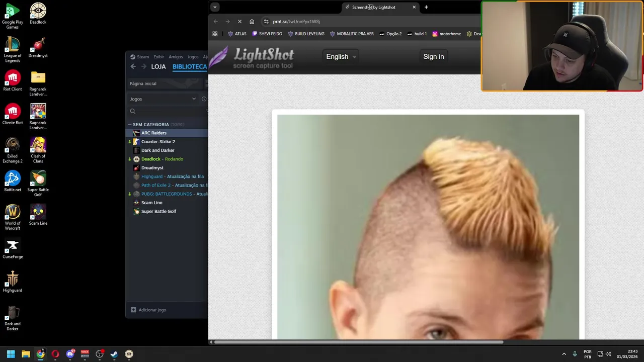Go to Página inicial in Steam
The height and width of the screenshot is (362, 644).
[x=143, y=83]
